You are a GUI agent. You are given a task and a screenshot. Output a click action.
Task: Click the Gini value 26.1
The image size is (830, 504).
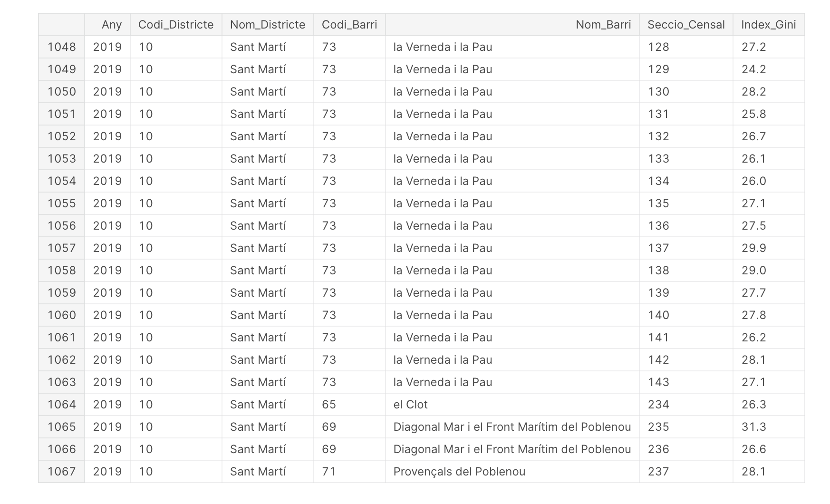(754, 159)
